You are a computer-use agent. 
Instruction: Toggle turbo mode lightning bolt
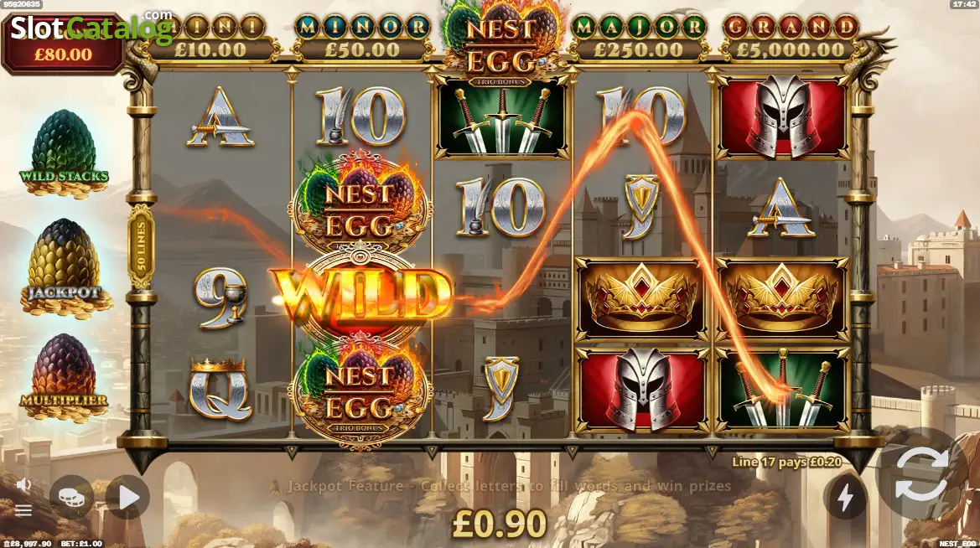point(845,498)
